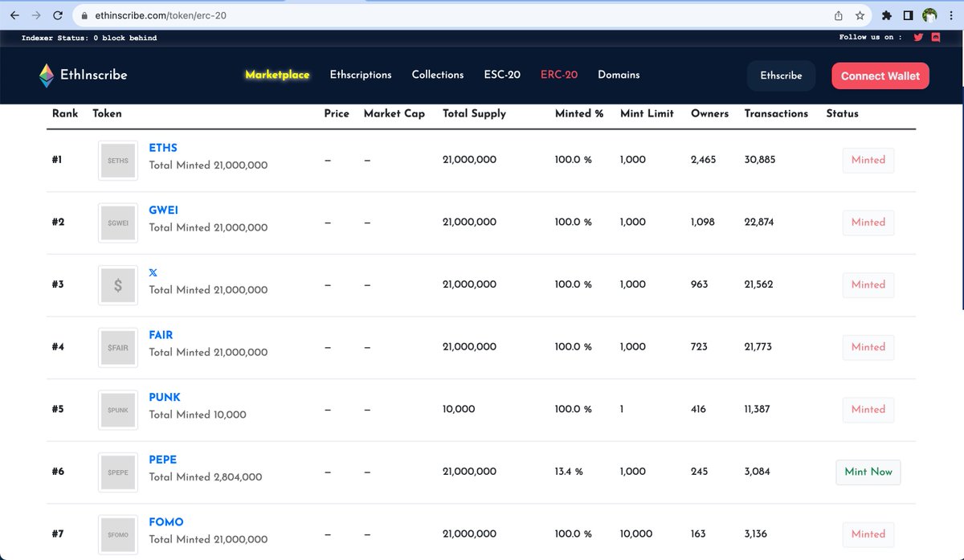The width and height of the screenshot is (964, 560).
Task: Open the X token link in row #3
Action: [x=153, y=272]
